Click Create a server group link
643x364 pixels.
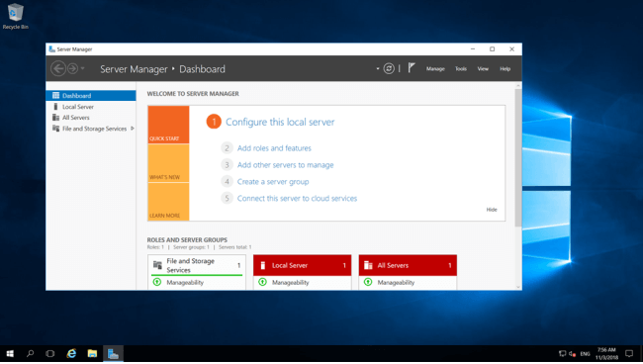tap(273, 182)
